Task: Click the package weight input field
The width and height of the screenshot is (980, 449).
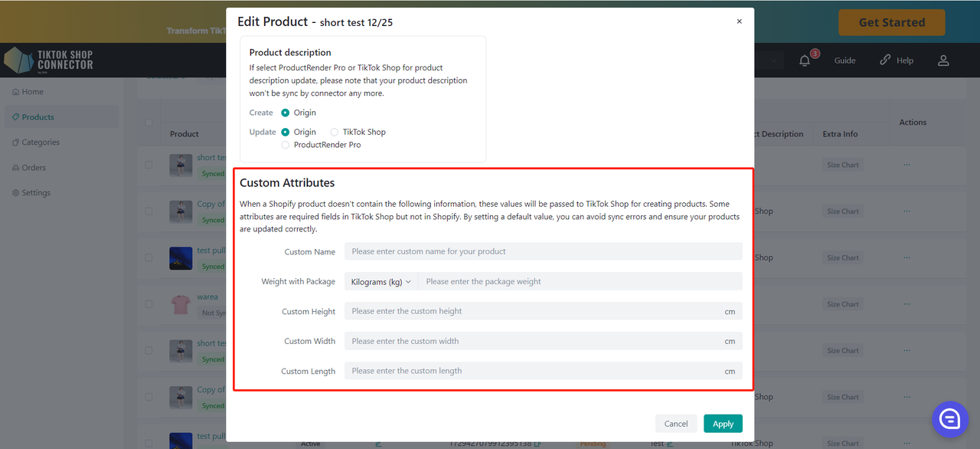Action: click(580, 282)
